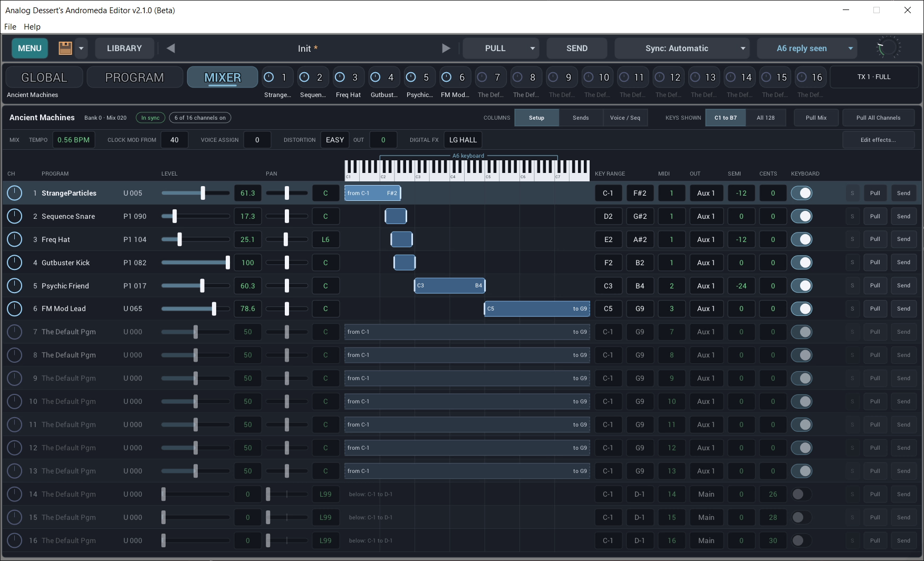
Task: Click the C3 to B4 key range bar
Action: 449,285
